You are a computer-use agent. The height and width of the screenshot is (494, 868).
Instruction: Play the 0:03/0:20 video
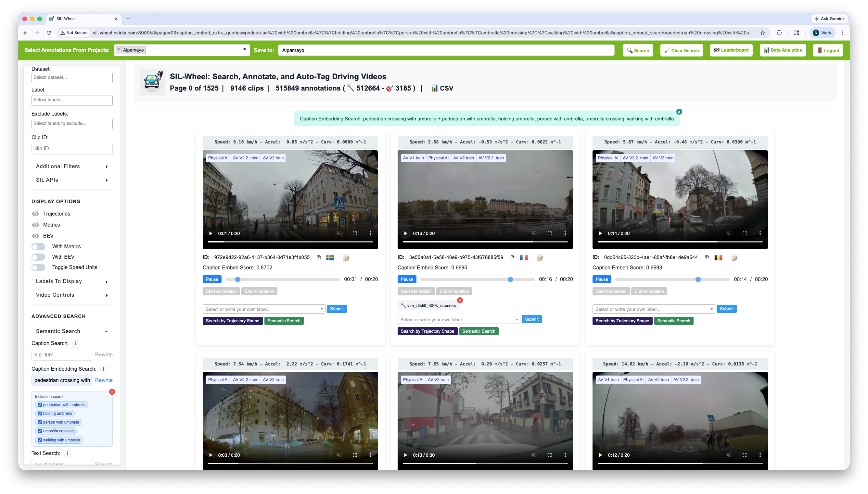tap(211, 455)
